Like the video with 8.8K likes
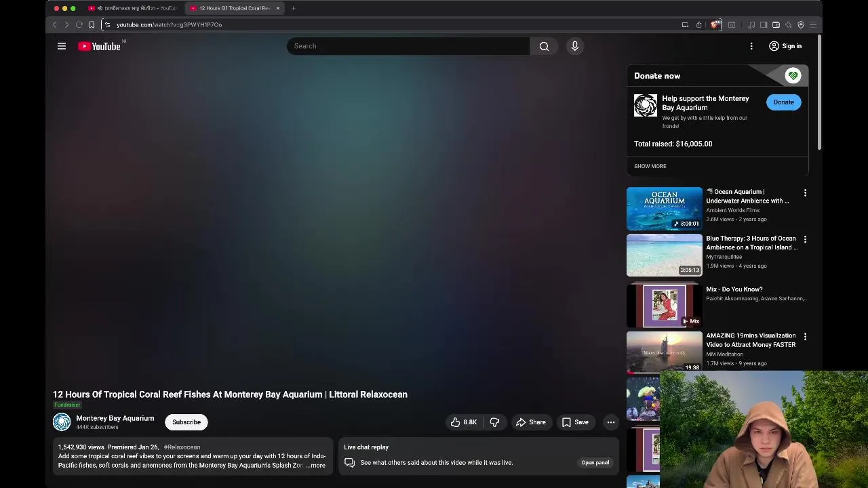868x488 pixels. tap(464, 422)
